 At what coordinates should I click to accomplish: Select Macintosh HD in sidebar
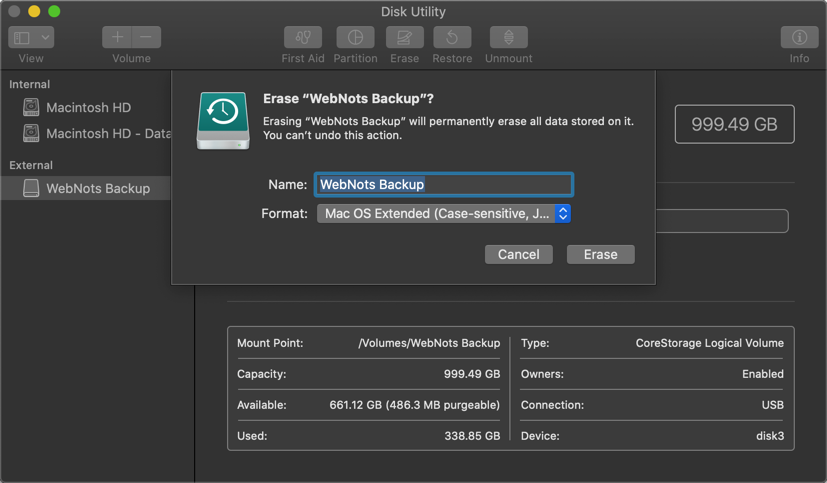click(x=88, y=107)
